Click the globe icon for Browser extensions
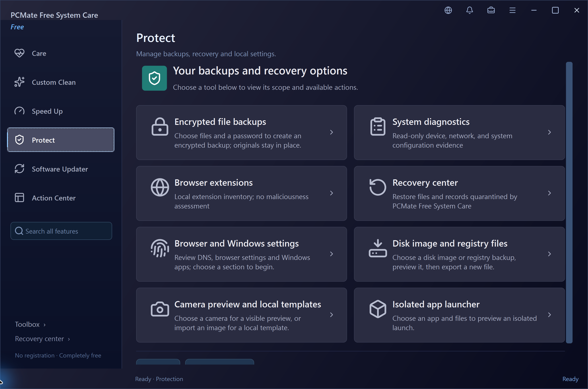588x389 pixels. pos(160,187)
